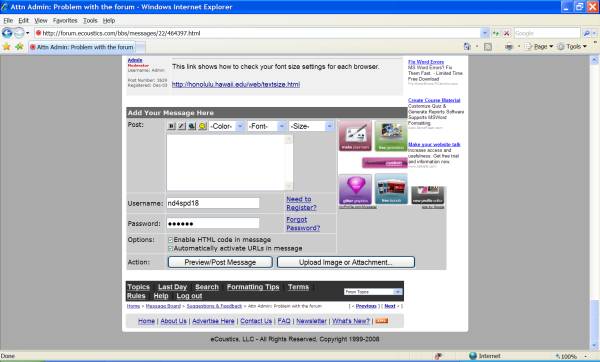Click the insert image icon in post toolbar
600x362 pixels.
tap(192, 126)
